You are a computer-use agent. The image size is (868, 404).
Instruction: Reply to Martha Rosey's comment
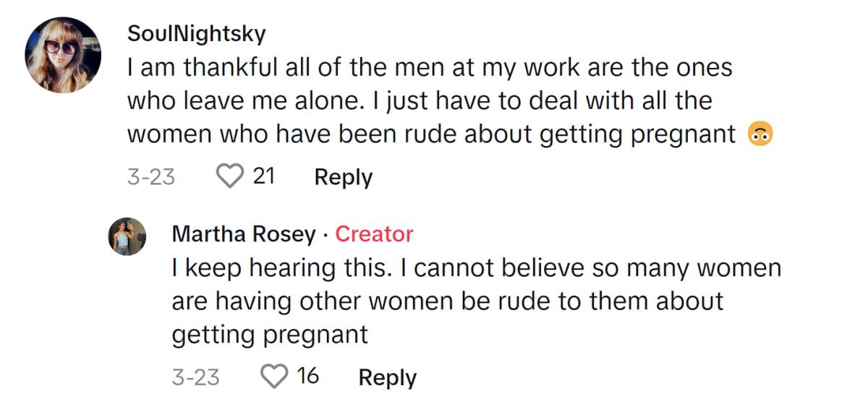(x=387, y=377)
